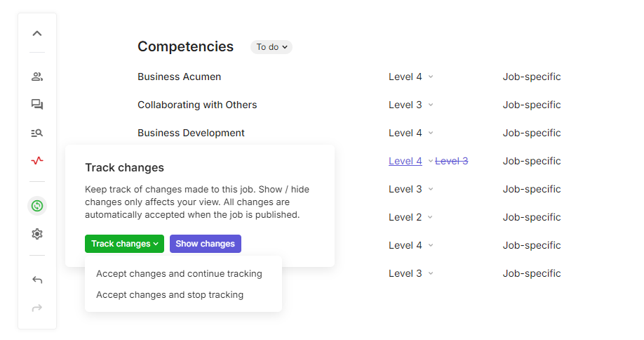Expand the Collaborating with Others level dropdown
The image size is (644, 340).
coord(411,105)
